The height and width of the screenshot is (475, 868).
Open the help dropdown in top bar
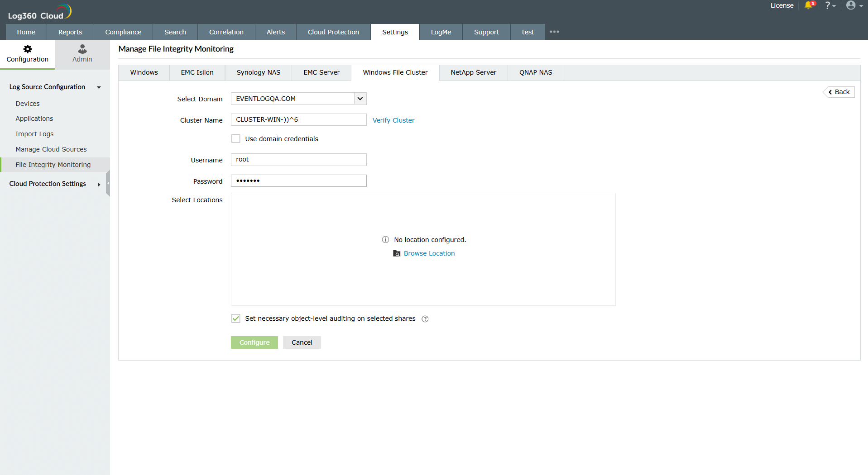(830, 5)
